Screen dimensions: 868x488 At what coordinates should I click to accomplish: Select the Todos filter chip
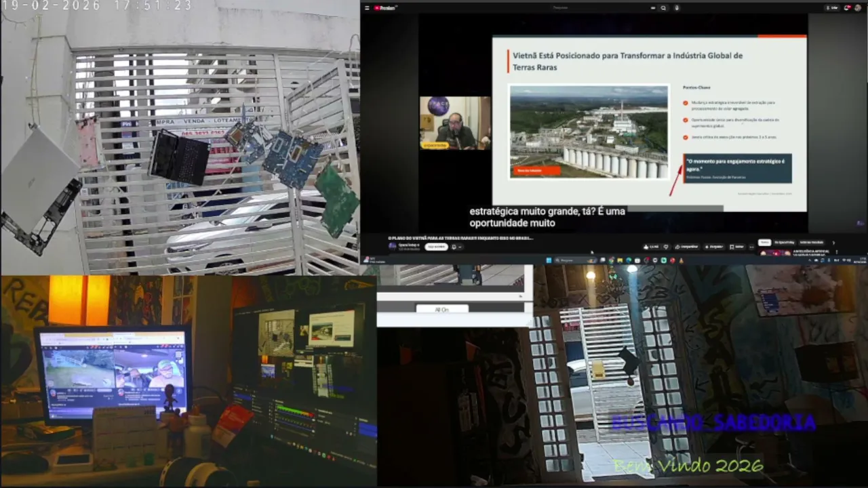[x=764, y=242]
